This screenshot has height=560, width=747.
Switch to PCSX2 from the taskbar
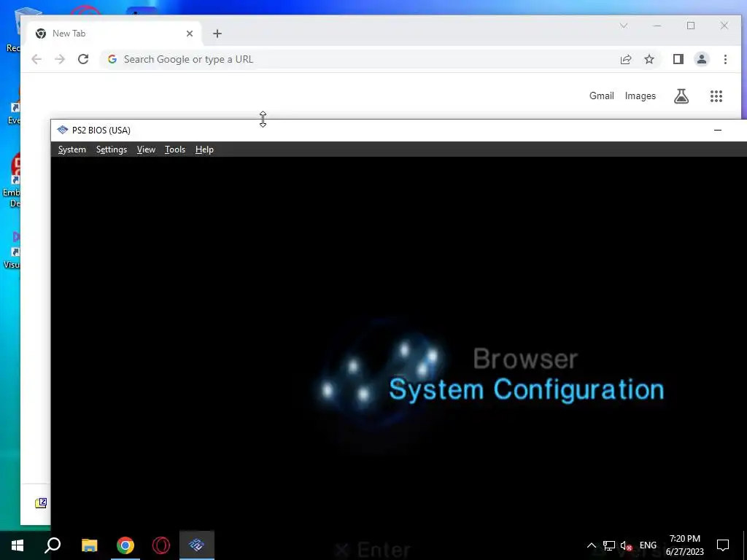tap(197, 545)
